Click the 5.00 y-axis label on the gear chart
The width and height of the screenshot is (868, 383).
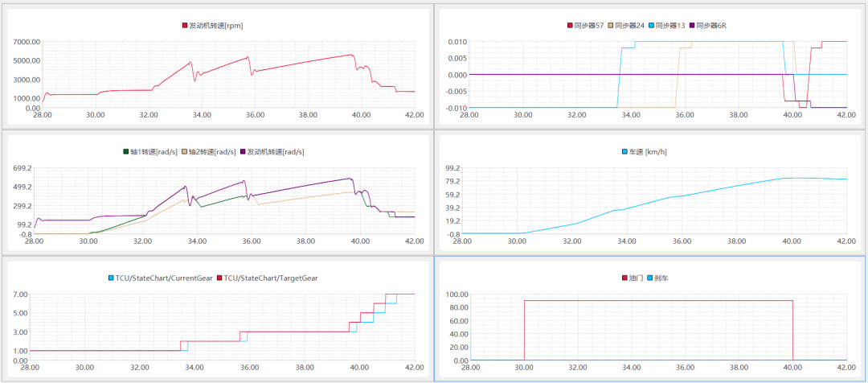pos(20,313)
